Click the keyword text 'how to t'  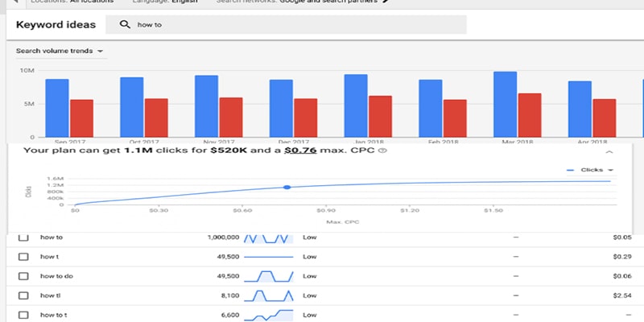click(x=54, y=315)
